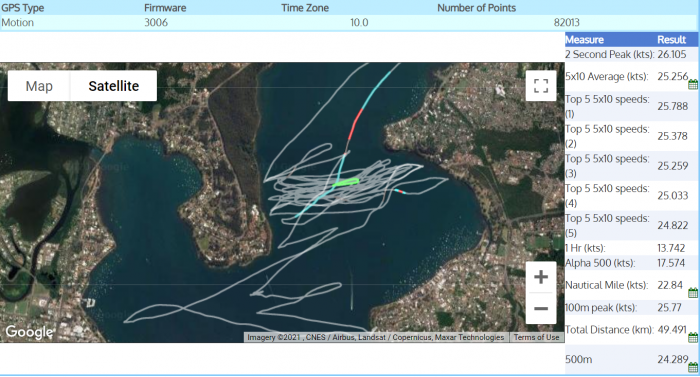The width and height of the screenshot is (700, 377).
Task: Sort by the Result column header
Action: click(x=671, y=40)
